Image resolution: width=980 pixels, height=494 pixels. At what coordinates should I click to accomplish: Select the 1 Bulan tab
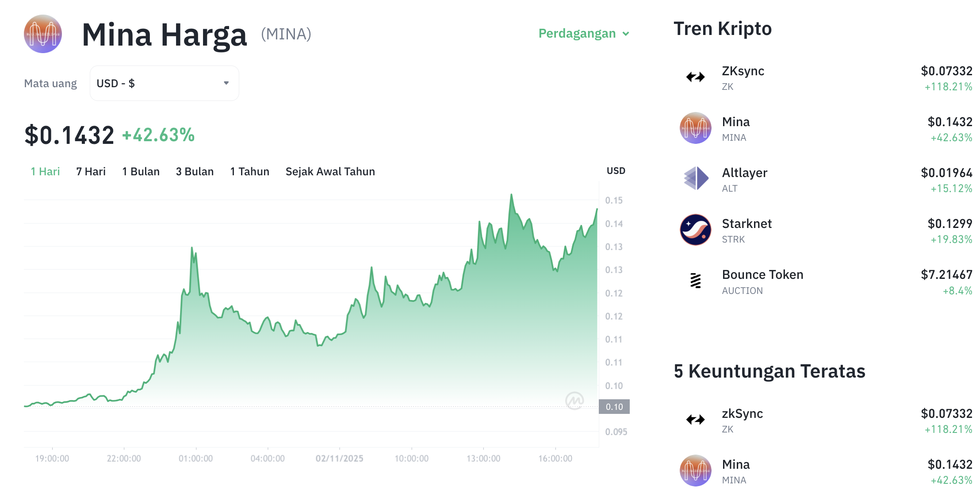(x=141, y=171)
